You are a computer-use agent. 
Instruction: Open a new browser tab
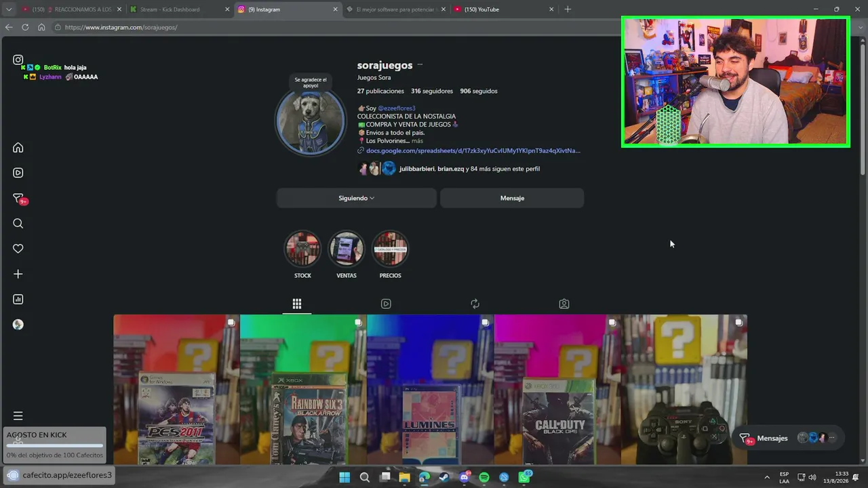point(568,9)
